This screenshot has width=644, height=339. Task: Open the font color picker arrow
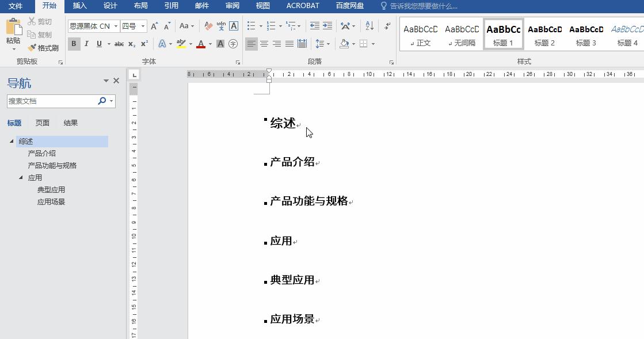(209, 44)
